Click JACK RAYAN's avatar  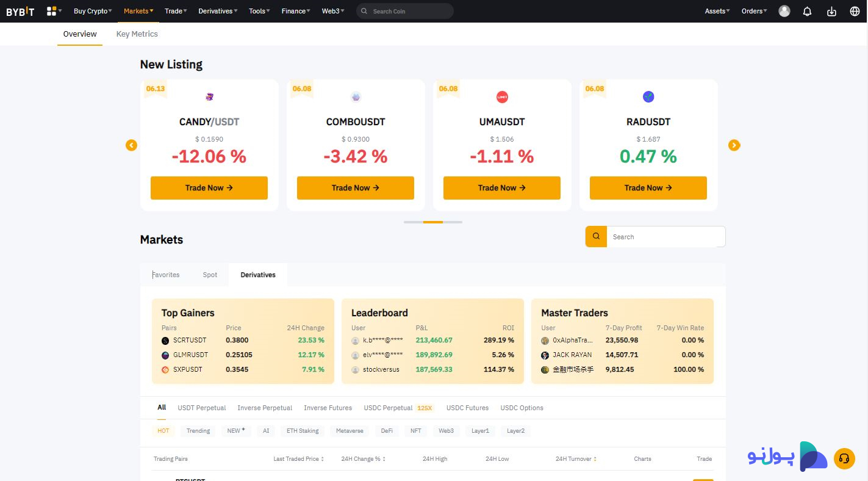coord(545,355)
